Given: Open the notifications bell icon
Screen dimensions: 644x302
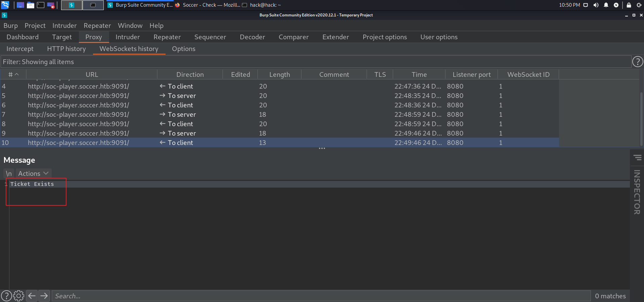Looking at the screenshot, I should pos(606,5).
